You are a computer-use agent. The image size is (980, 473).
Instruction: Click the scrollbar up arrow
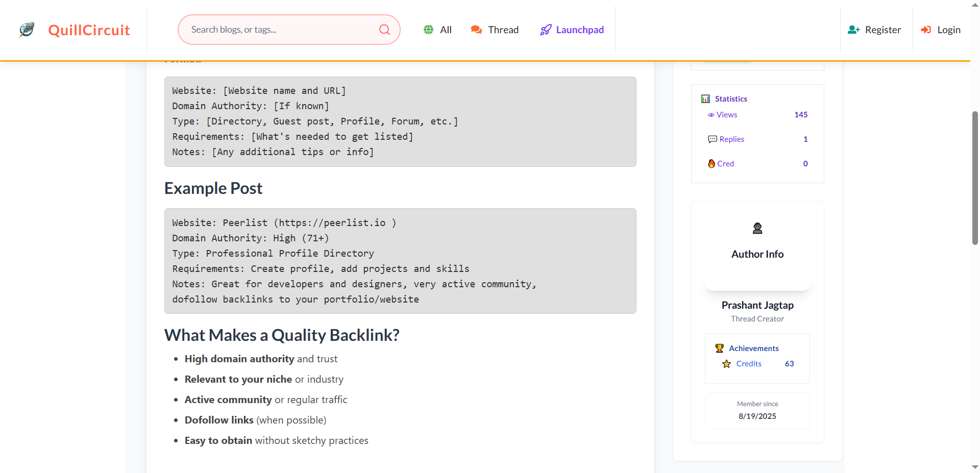point(975,4)
